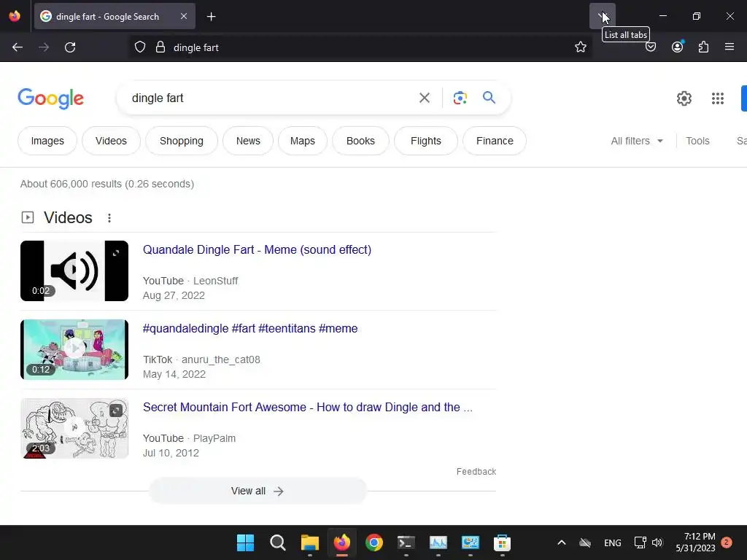Screen dimensions: 747x560
Task: Select the News filter chip
Action: point(248,141)
